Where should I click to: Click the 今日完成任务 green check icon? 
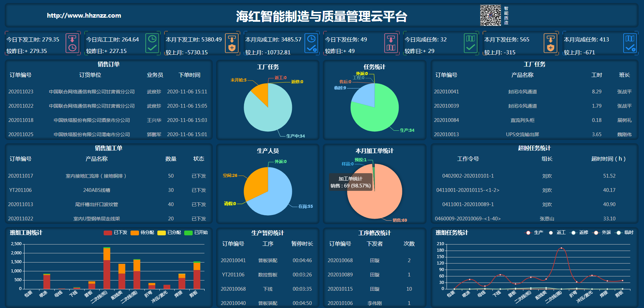coord(470,43)
